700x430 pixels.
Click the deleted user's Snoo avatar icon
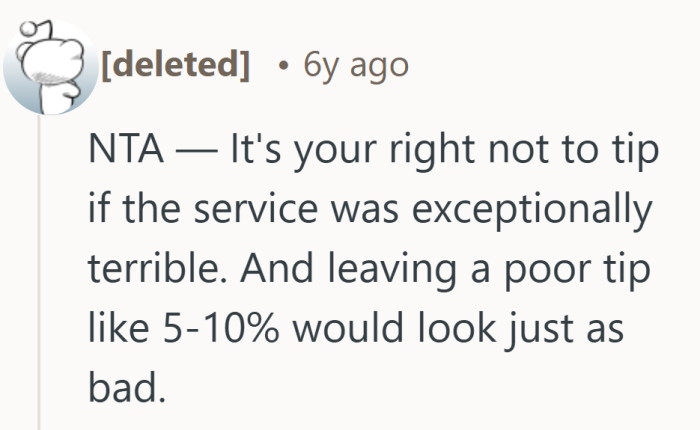pos(47,68)
